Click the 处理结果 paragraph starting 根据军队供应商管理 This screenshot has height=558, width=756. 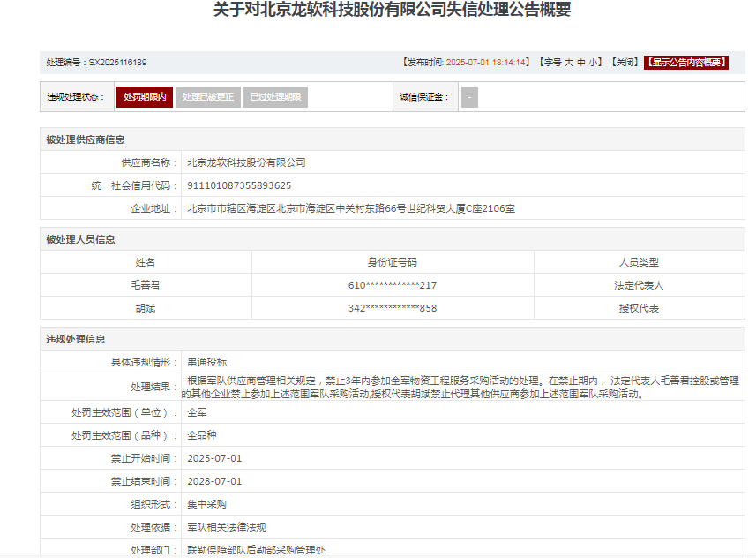click(x=460, y=387)
